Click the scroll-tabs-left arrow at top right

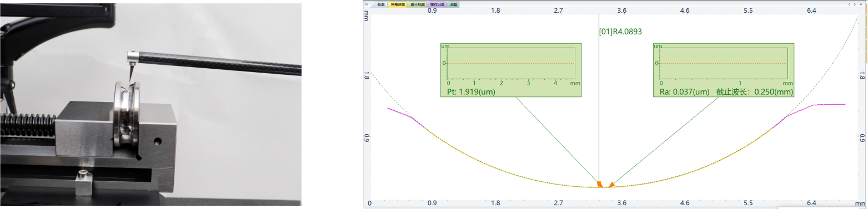849,4
